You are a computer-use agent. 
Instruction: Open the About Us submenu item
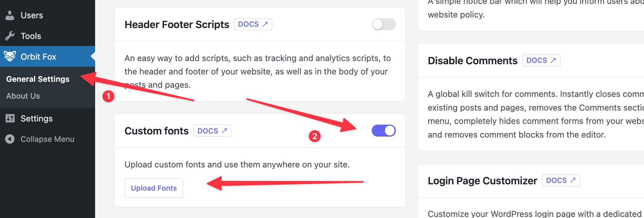[x=23, y=96]
